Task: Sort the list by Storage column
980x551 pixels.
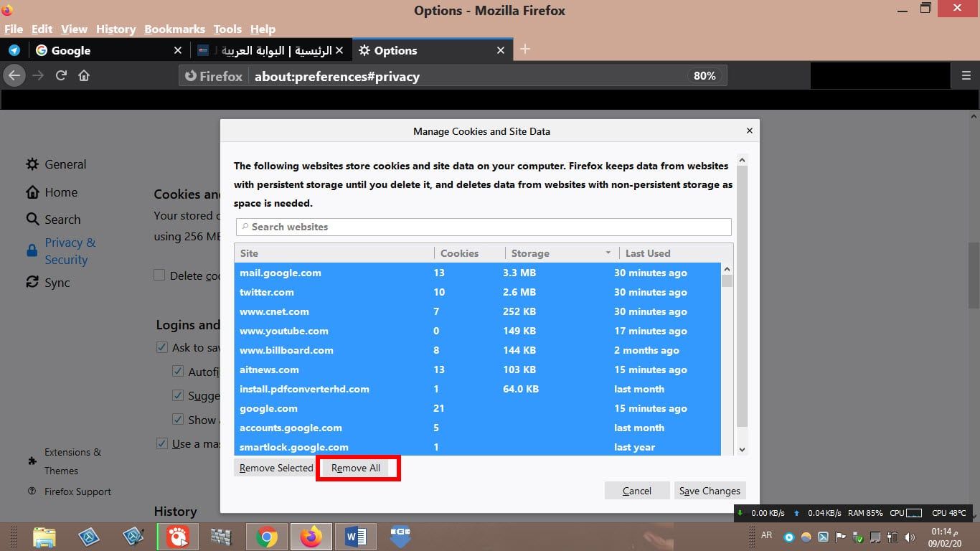Action: pyautogui.click(x=562, y=253)
